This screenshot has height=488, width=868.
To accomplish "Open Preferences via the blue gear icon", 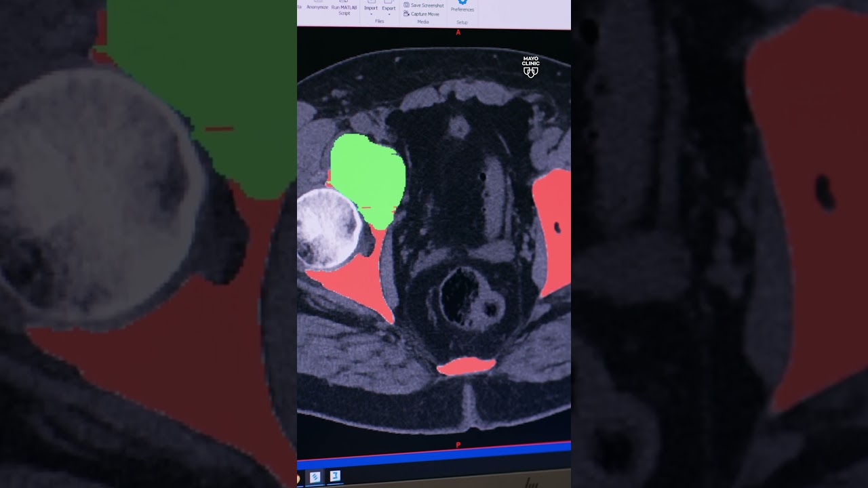I will 462,3.
